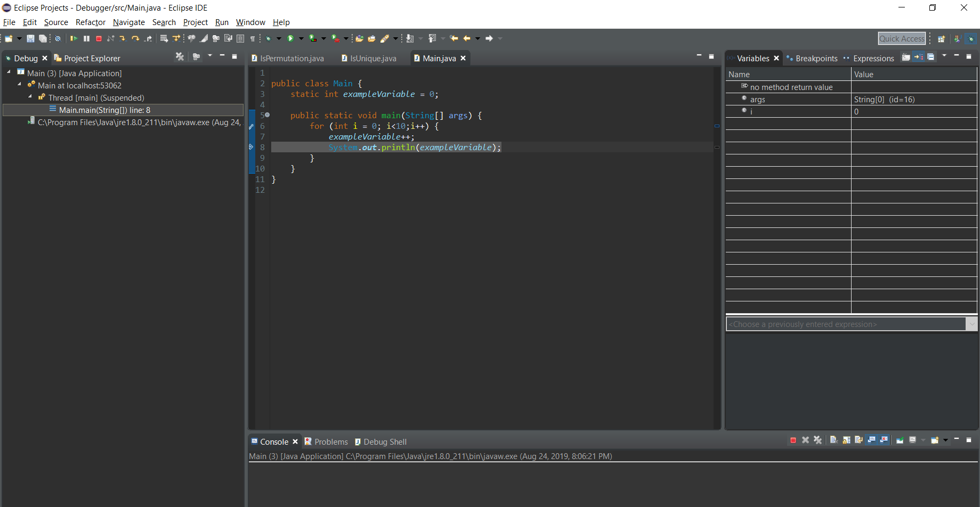Click the breakpoint marker on line 8
The height and width of the screenshot is (507, 980).
coord(251,147)
